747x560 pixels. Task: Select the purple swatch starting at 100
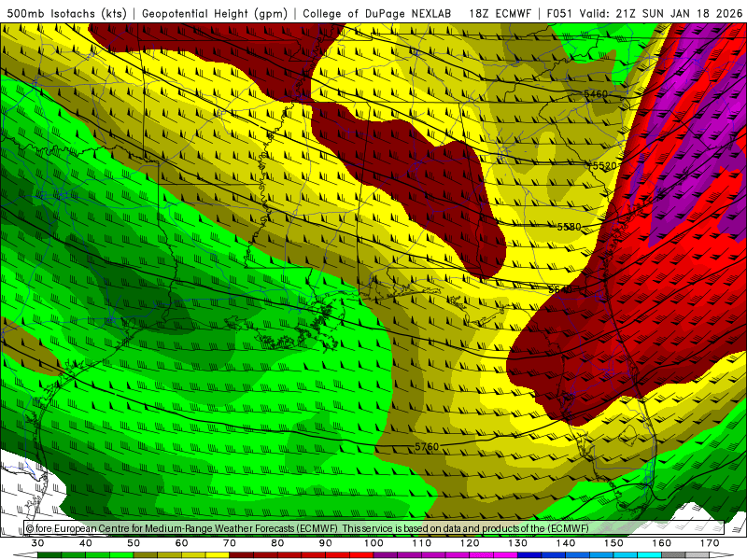[386, 555]
